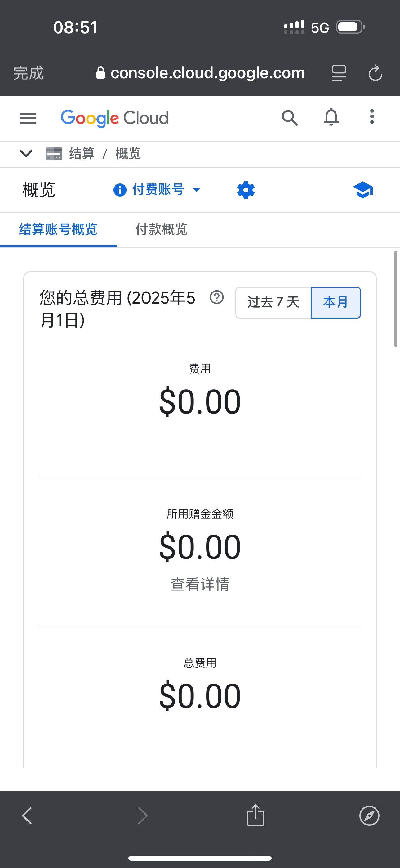
Task: Click the help icon beside total cost
Action: [x=216, y=297]
